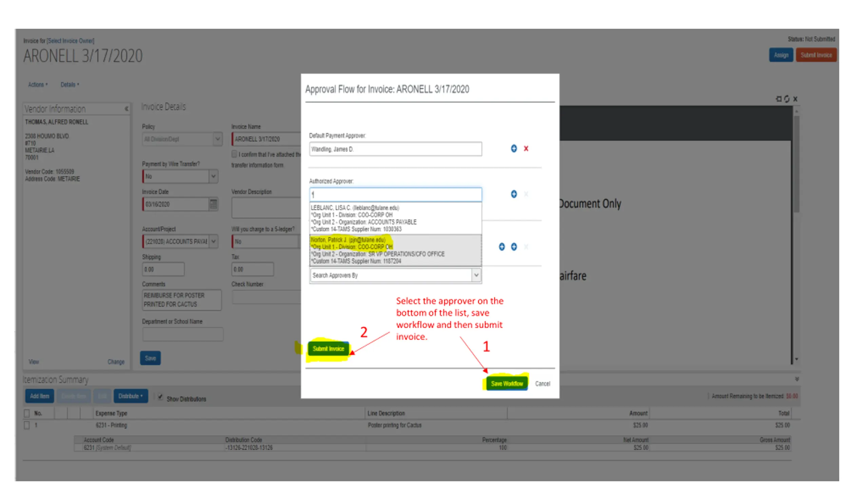Click the Select Invoice Owner link

[71, 41]
